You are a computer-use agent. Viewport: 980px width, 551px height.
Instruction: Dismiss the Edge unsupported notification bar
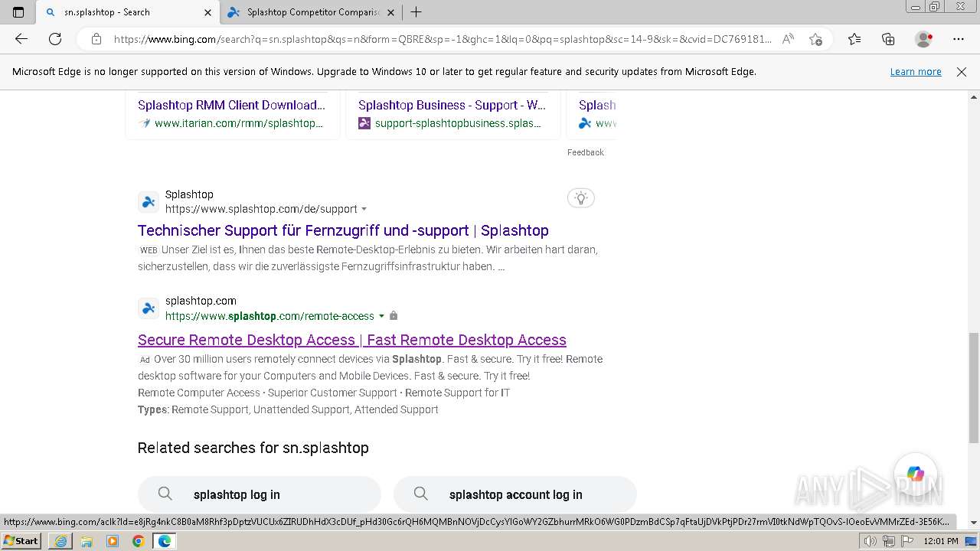point(962,71)
